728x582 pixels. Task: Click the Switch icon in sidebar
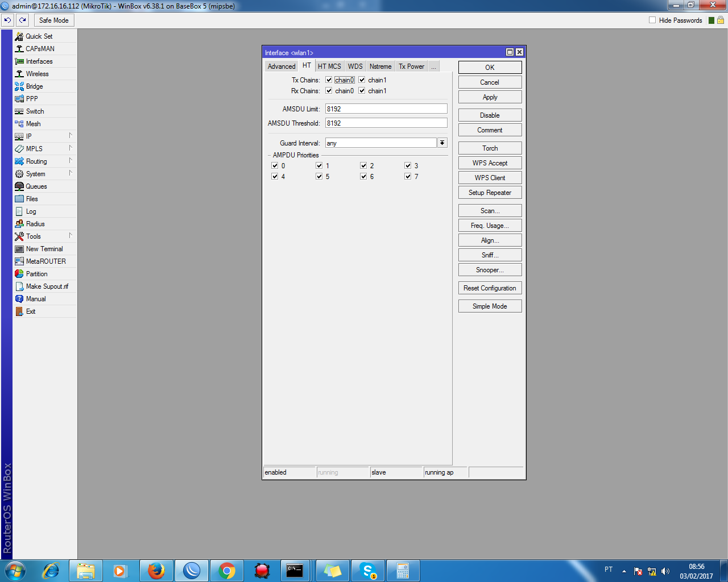[19, 111]
